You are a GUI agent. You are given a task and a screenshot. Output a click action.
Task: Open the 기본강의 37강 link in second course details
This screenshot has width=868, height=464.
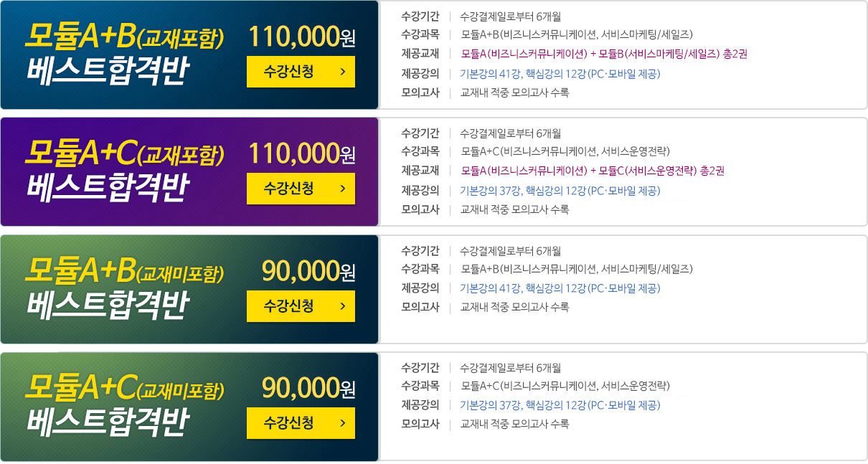(x=560, y=190)
